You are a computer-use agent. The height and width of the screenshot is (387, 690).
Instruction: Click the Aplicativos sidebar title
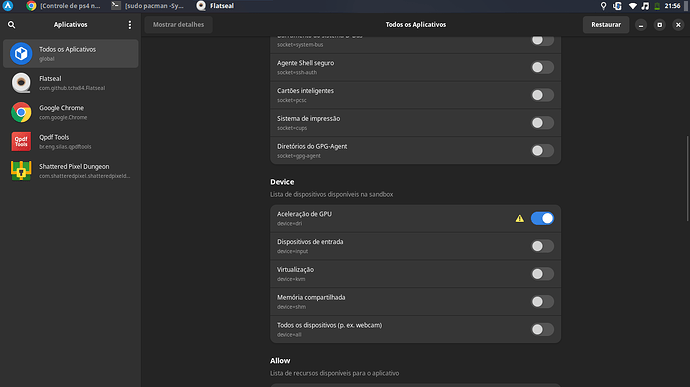click(70, 25)
